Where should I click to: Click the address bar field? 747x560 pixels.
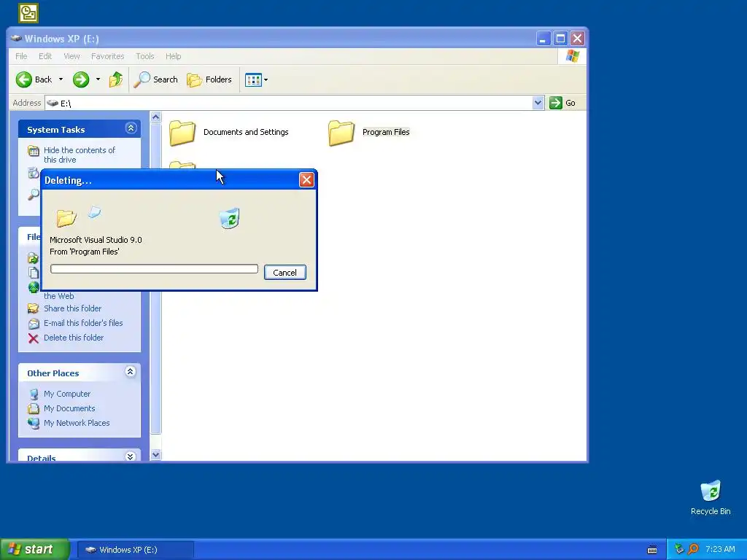tap(289, 103)
